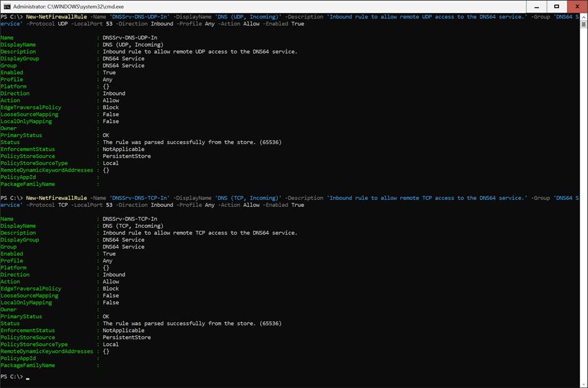Click PolicyStoreSourceType value Local in UDP output
This screenshot has height=388, width=588.
[111, 164]
